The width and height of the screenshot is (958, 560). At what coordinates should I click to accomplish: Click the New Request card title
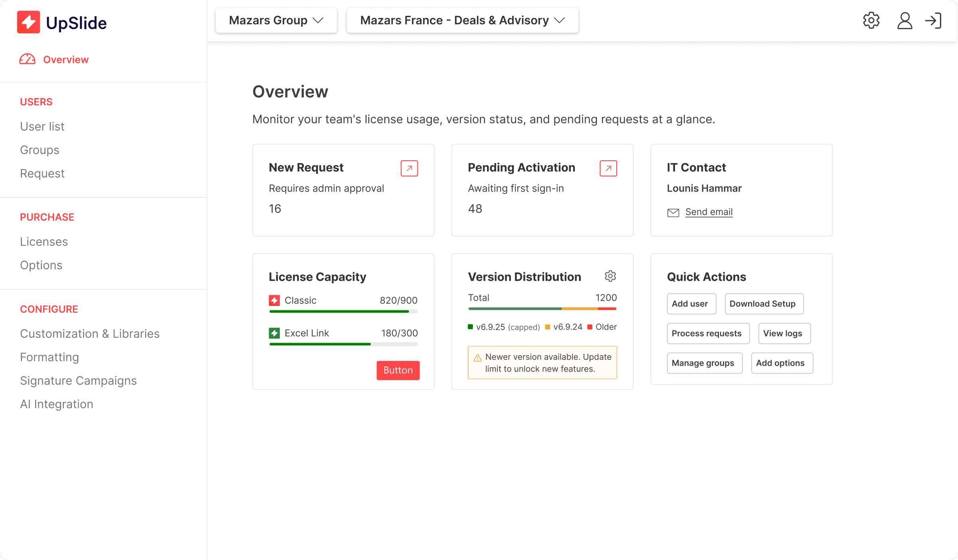click(306, 168)
